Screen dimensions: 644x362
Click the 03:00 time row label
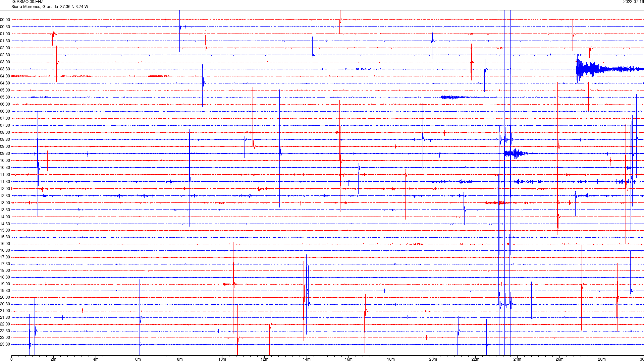[x=5, y=62]
